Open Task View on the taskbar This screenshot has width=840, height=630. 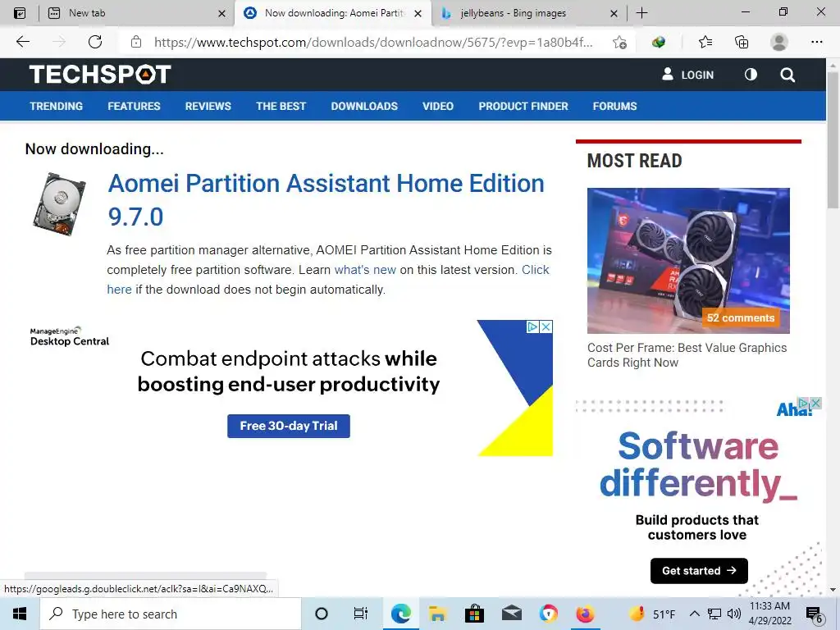point(361,614)
